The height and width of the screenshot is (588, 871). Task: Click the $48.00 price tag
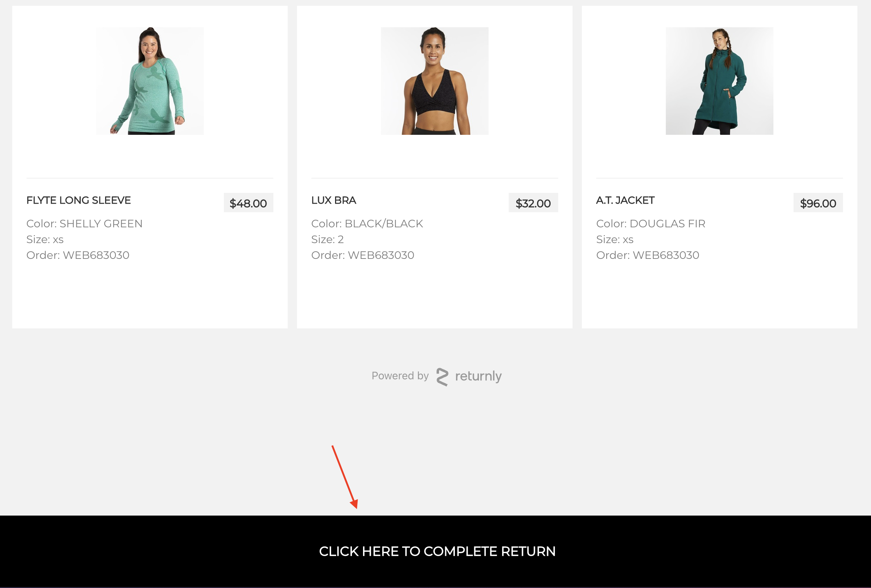coord(248,203)
